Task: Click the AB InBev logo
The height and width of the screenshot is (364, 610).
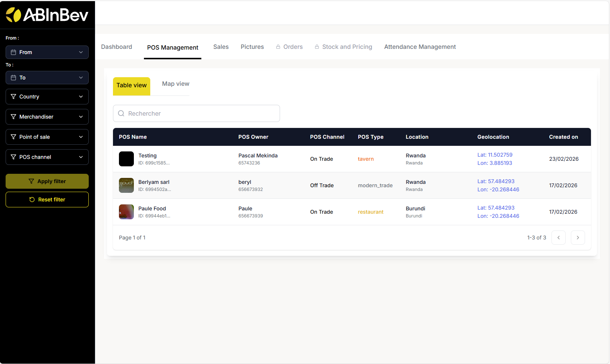Action: [x=47, y=15]
